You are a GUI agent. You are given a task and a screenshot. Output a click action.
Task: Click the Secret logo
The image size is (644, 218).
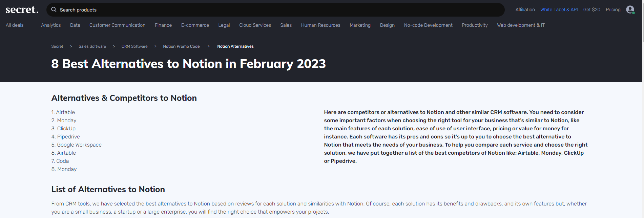(22, 10)
